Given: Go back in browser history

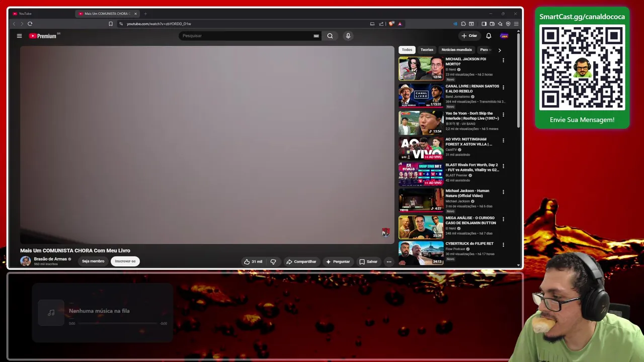Looking at the screenshot, I should (14, 24).
